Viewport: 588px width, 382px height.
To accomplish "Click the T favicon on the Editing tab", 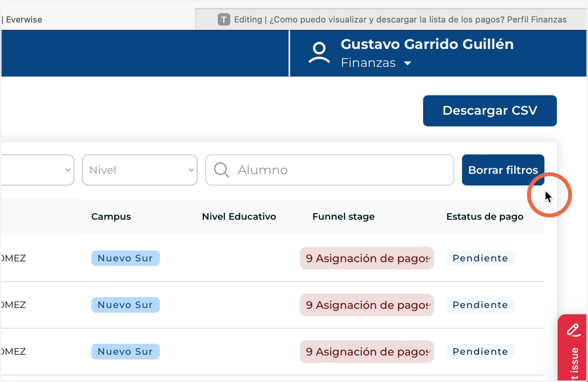I will 224,20.
